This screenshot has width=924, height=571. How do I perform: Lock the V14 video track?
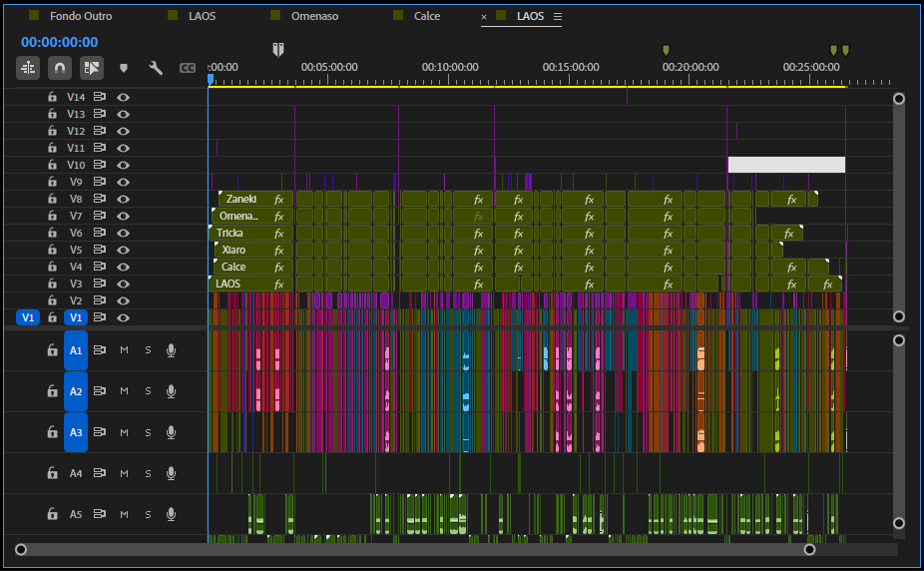point(52,97)
